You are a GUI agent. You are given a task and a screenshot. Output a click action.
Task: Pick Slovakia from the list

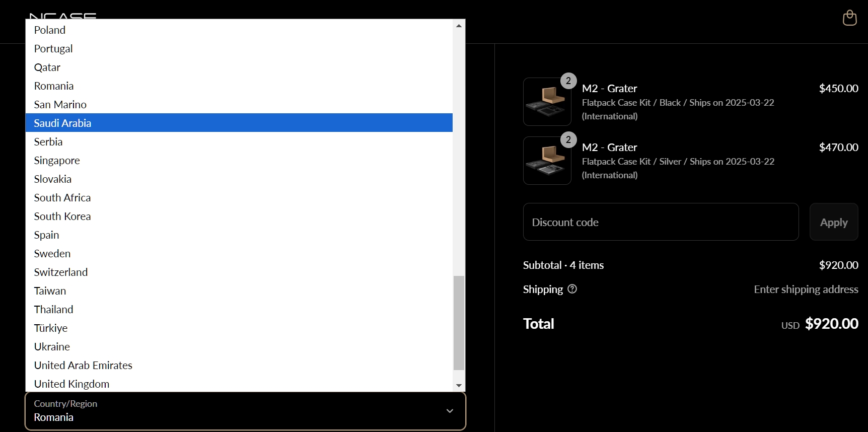point(239,179)
